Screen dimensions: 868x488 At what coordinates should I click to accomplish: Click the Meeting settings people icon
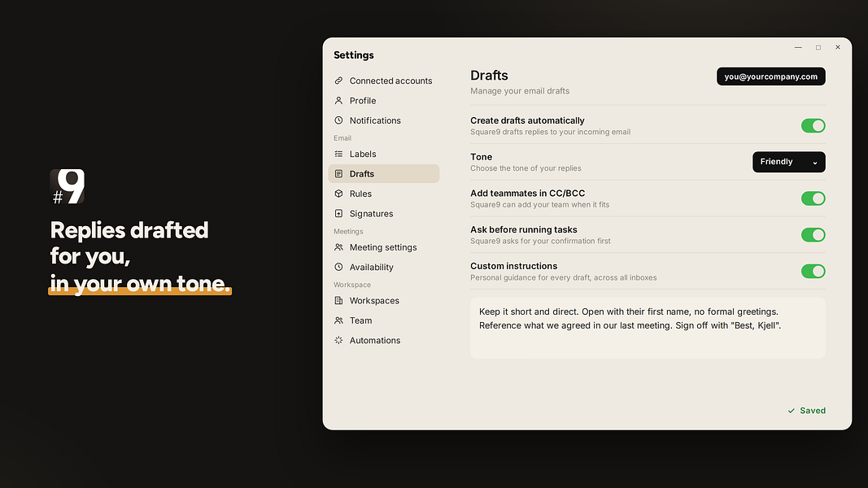[338, 247]
